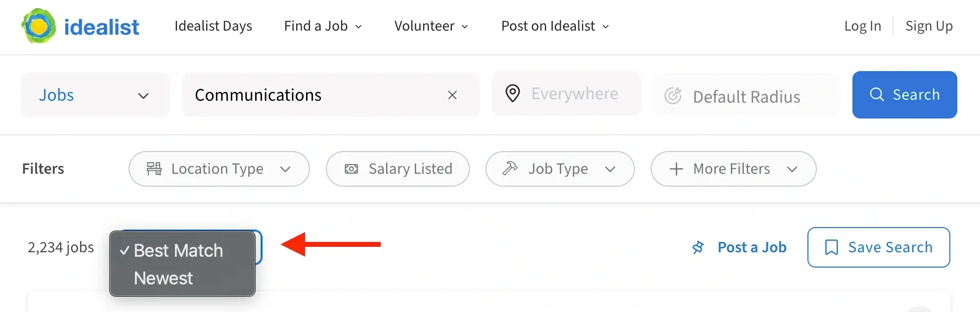
Task: Select Newest sorting option
Action: click(x=163, y=278)
